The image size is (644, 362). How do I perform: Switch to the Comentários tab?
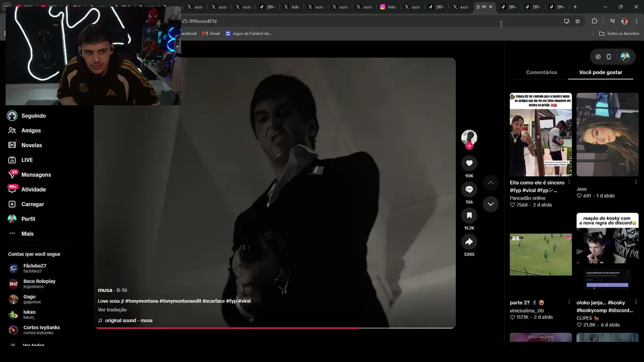click(x=541, y=72)
